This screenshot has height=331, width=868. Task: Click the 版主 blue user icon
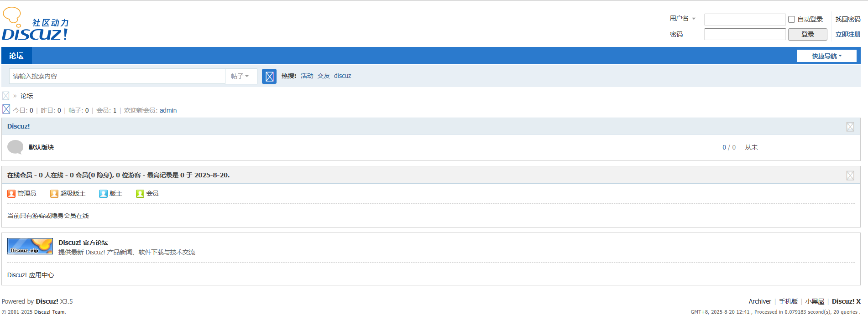point(103,194)
